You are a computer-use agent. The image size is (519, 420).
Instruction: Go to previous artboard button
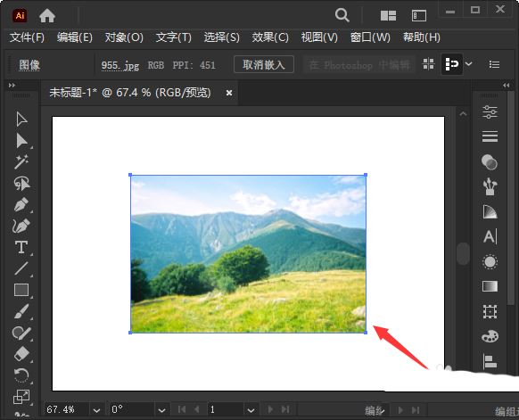(197, 409)
